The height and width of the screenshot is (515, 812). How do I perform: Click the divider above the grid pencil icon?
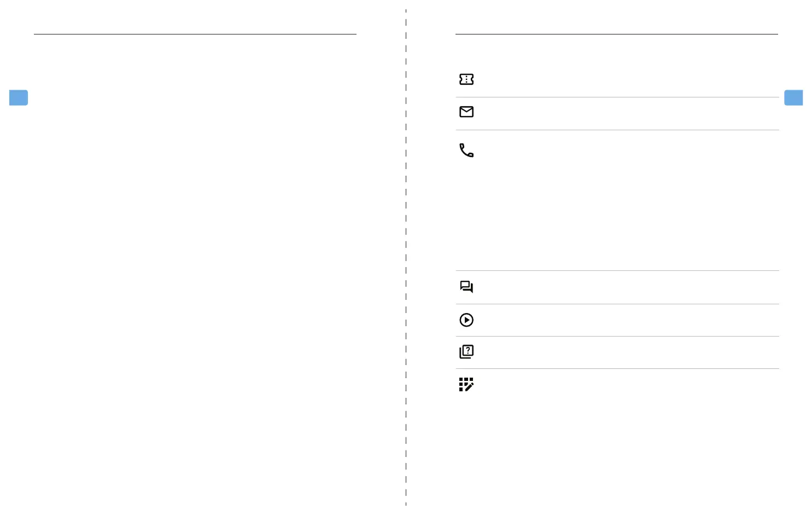(617, 368)
